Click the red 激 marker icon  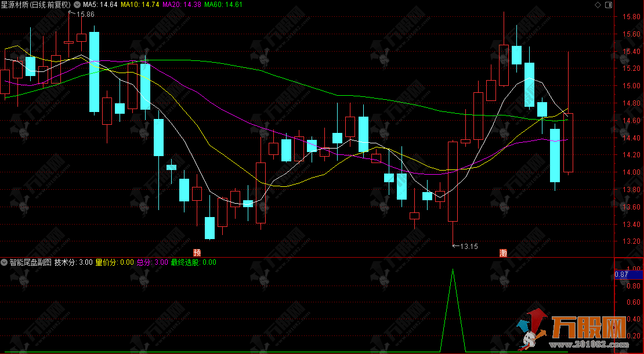[503, 252]
